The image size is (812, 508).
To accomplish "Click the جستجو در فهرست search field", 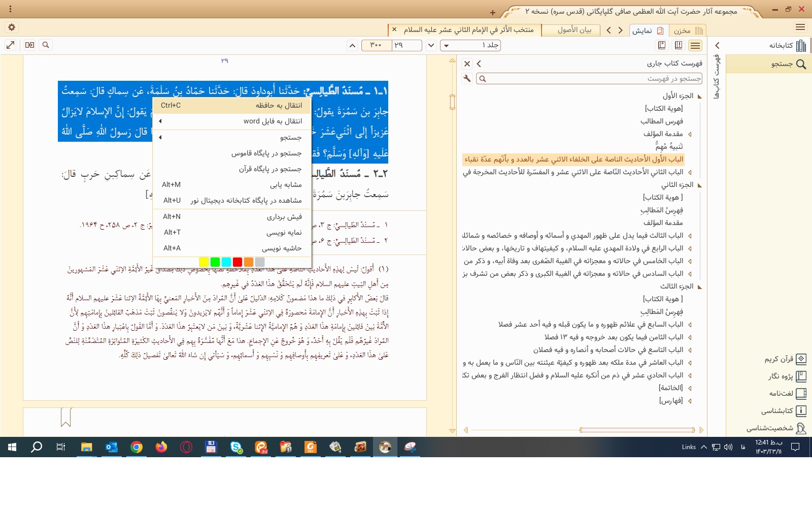I will (x=589, y=79).
